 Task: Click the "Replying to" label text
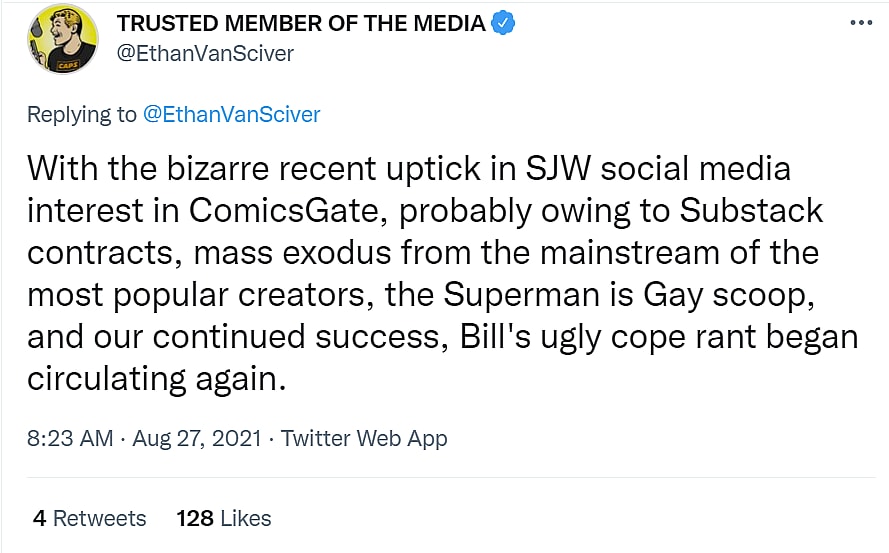(82, 114)
